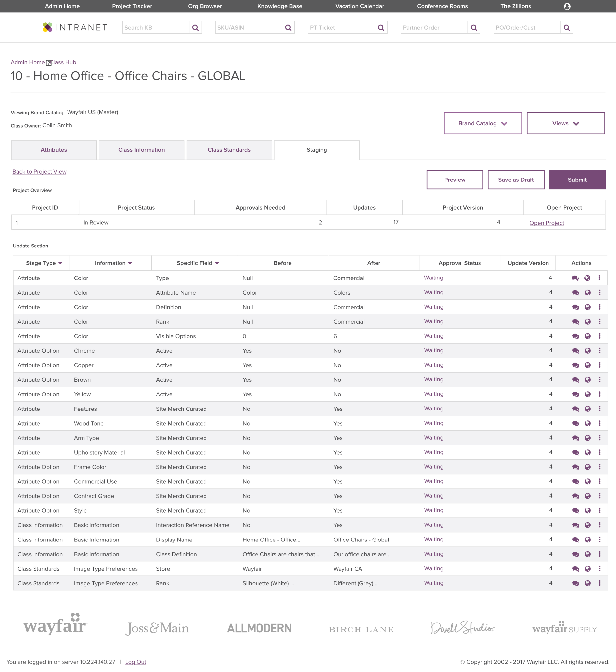The width and height of the screenshot is (616, 672).
Task: Click the PT Ticket search magnifier icon
Action: click(x=381, y=28)
